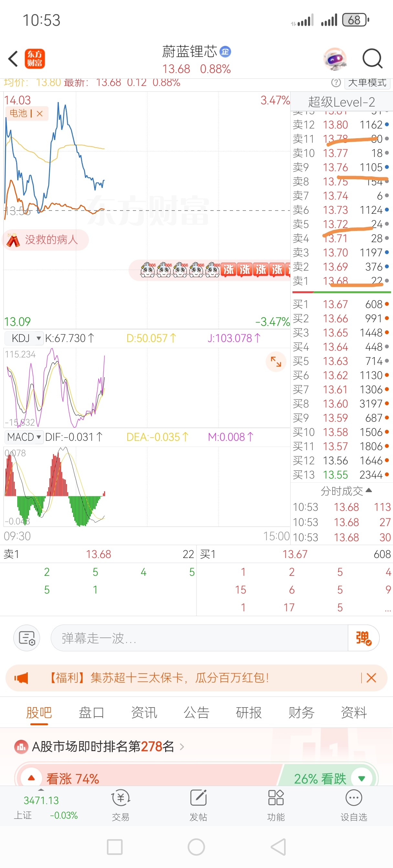393x868 pixels.
Task: Tap the enterprise badge beside 蔚蓝锂芯
Action: point(225,52)
